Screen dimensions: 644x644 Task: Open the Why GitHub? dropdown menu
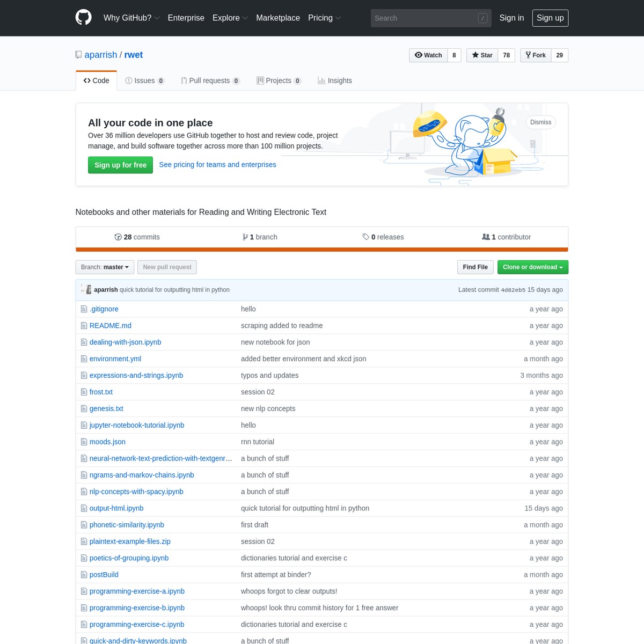point(131,18)
